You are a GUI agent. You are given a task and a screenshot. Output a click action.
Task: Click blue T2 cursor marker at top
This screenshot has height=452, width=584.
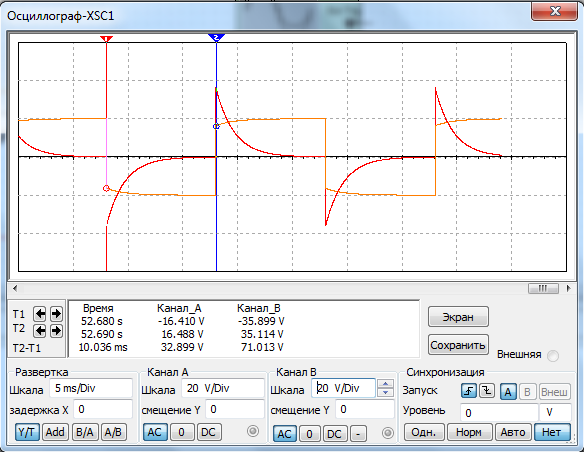tap(216, 38)
